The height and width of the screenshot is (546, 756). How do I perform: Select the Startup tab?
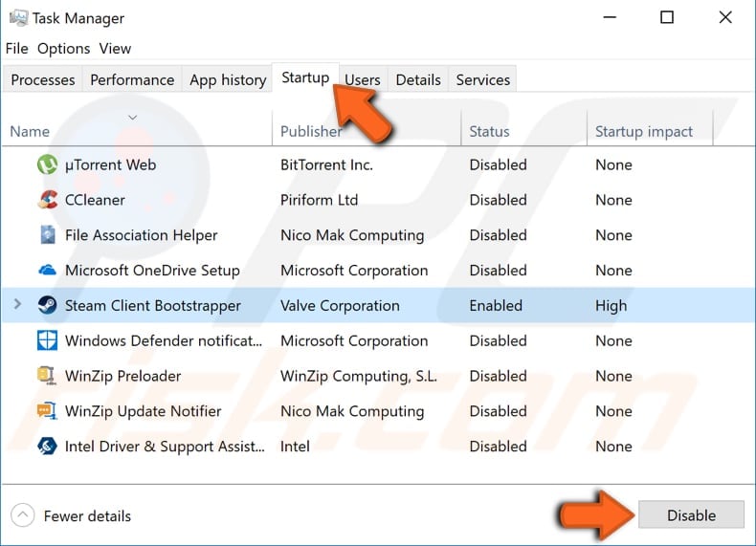pyautogui.click(x=305, y=77)
